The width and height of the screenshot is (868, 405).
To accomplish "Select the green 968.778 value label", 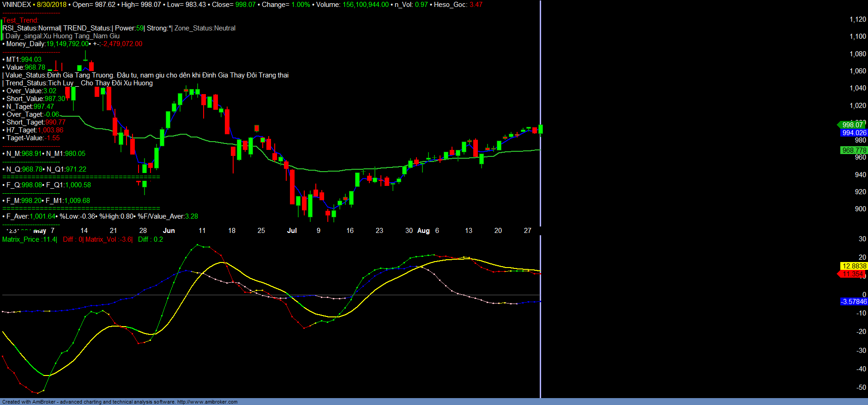I will (x=854, y=150).
